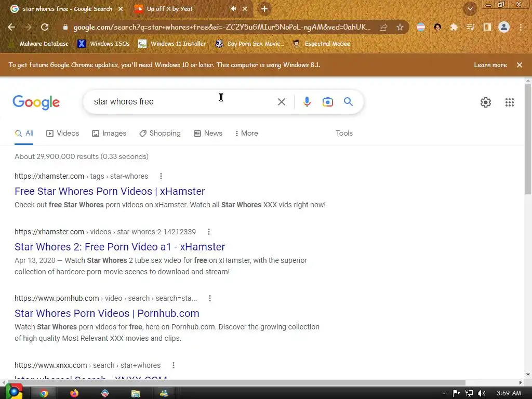
Task: Switch to the News results tab
Action: (x=208, y=134)
